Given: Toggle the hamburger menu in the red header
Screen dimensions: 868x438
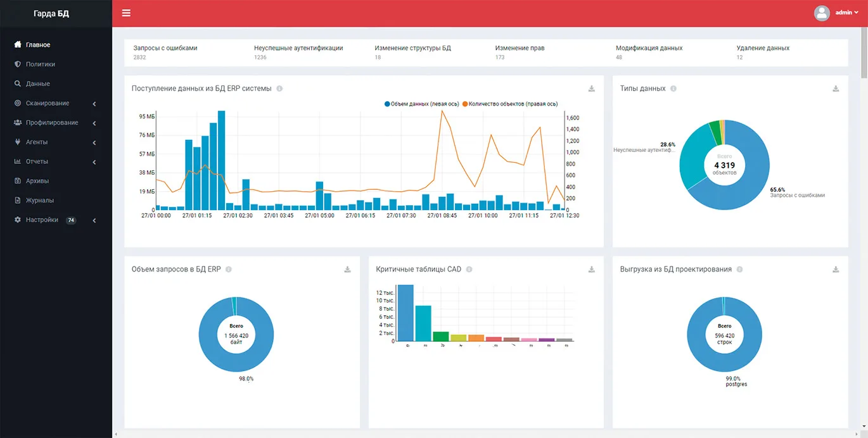Looking at the screenshot, I should click(x=126, y=13).
